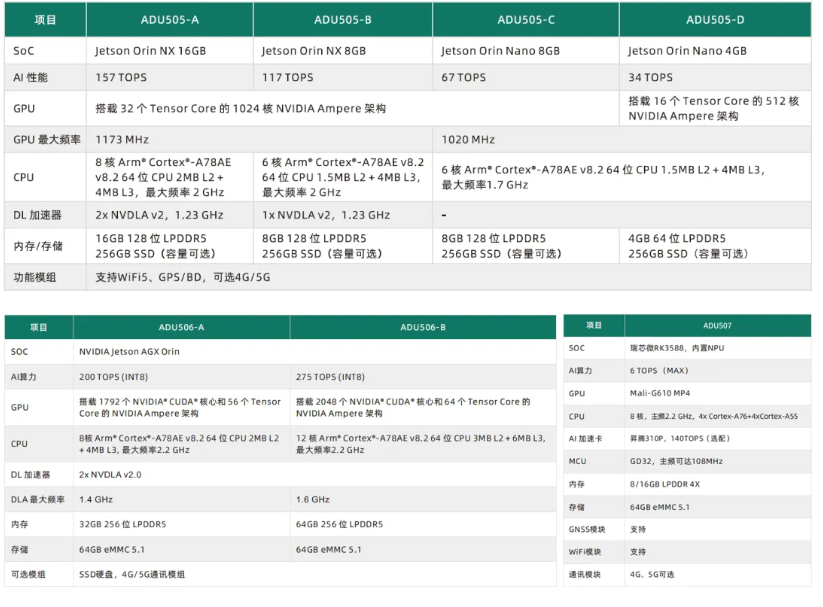
Task: Select 支持WiFi5、GPS/BD，可选4G/5G cell
Action: tap(449, 277)
